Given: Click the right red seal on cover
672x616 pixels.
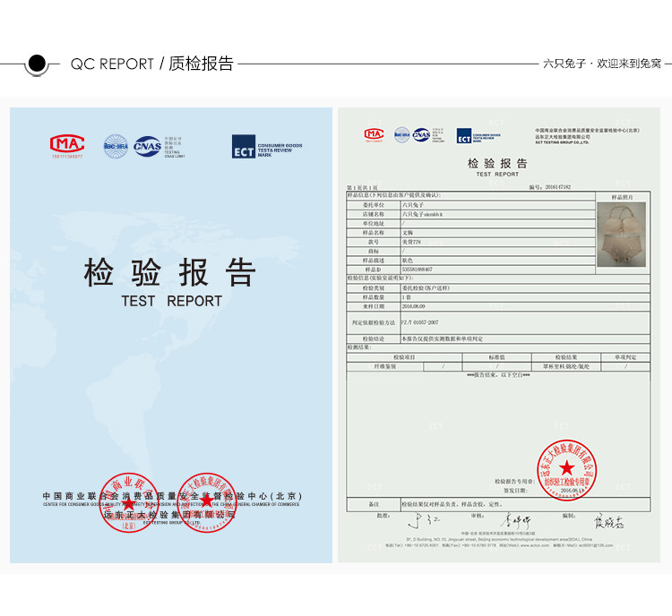Looking at the screenshot, I should coord(207,502).
